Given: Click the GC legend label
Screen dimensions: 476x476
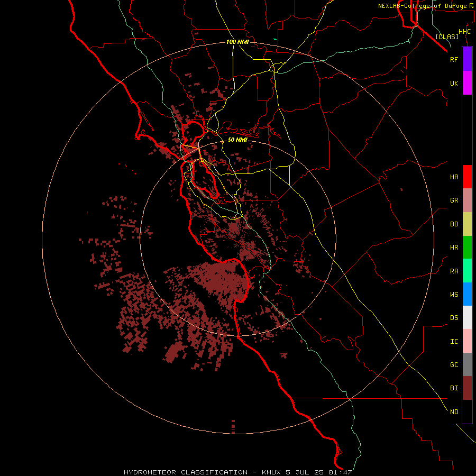Looking at the screenshot, I should pyautogui.click(x=454, y=365).
